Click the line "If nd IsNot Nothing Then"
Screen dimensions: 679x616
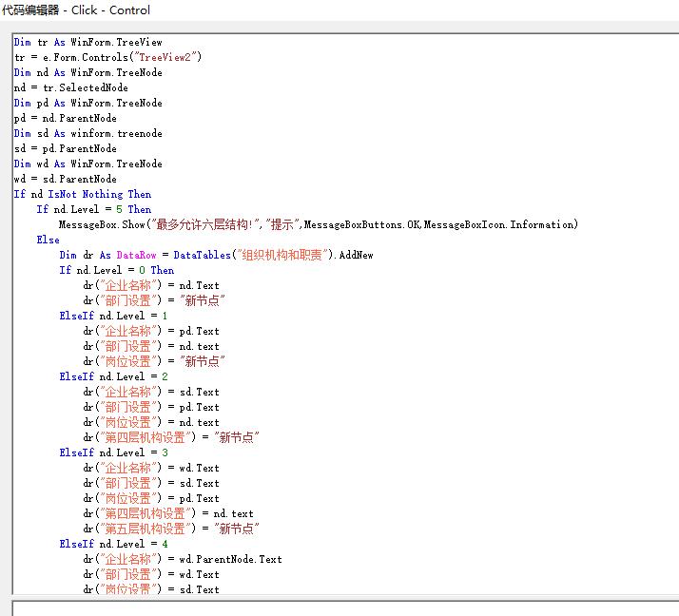(x=83, y=194)
